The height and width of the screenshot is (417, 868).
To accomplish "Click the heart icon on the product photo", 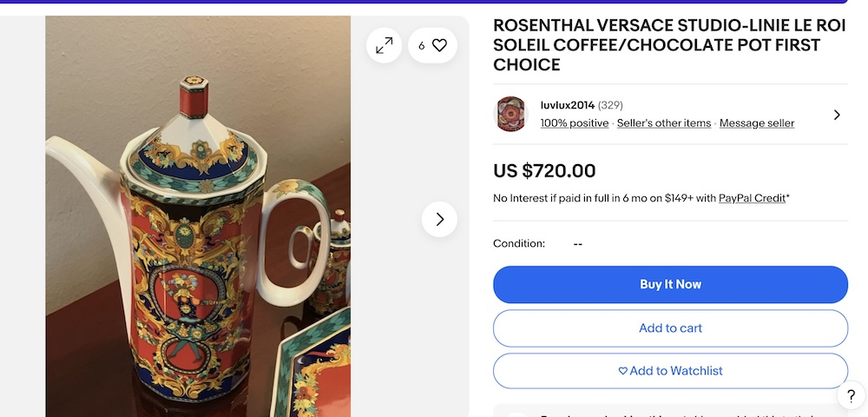I will tap(439, 46).
